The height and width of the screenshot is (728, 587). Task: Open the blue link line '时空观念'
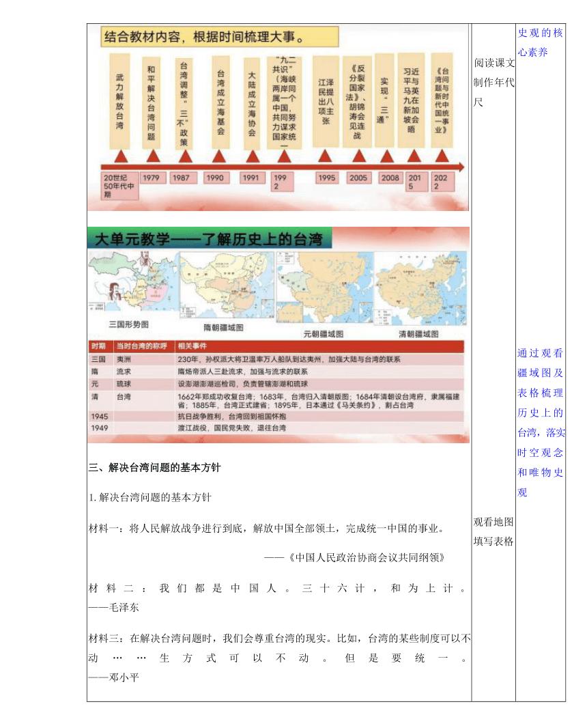tap(541, 453)
